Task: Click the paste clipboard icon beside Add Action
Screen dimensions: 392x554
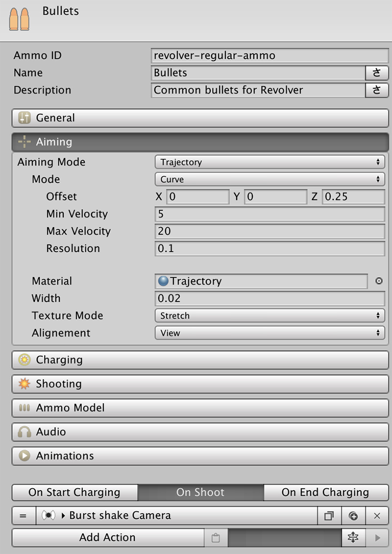Action: [x=216, y=538]
